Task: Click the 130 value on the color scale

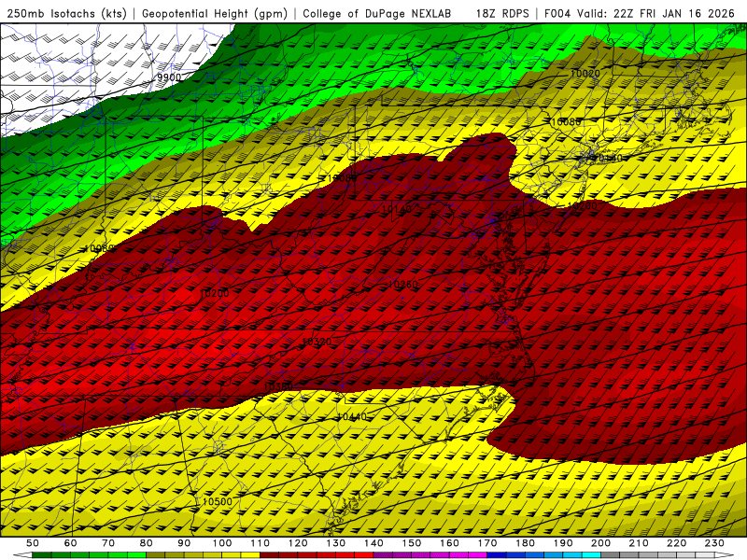Action: click(335, 543)
